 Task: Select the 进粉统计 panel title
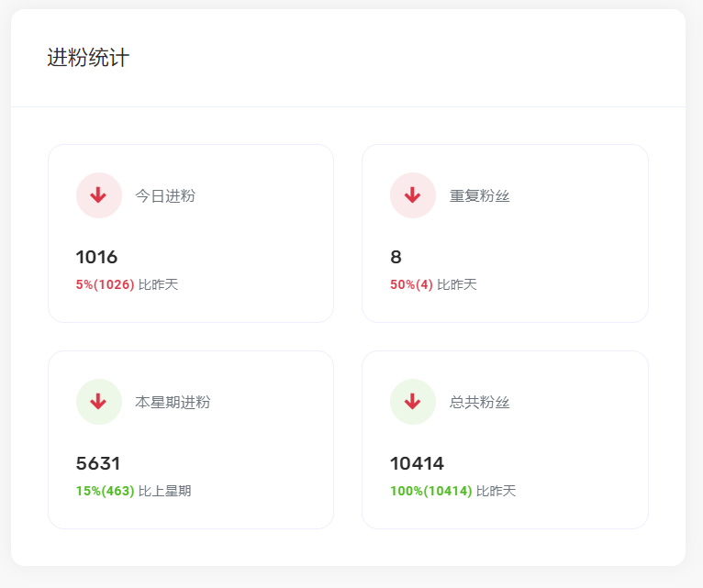[88, 58]
